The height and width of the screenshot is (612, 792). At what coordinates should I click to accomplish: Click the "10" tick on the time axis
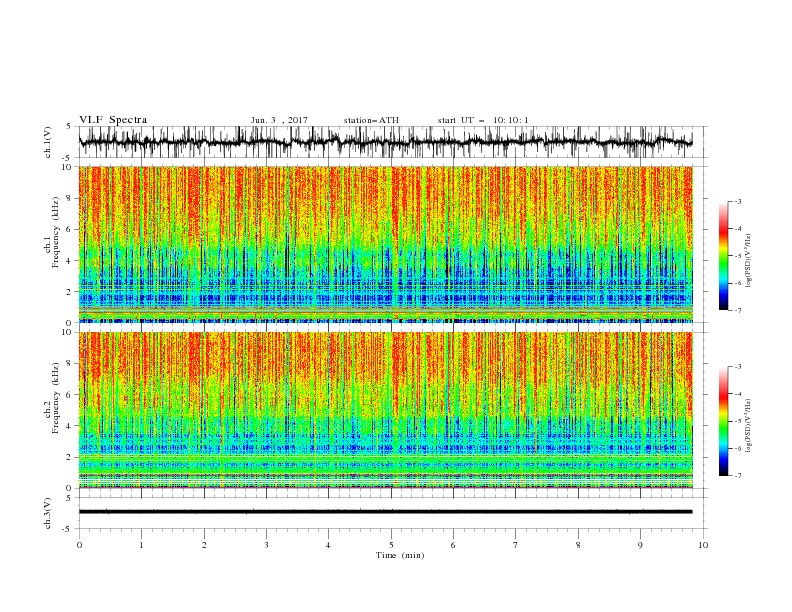(x=703, y=545)
